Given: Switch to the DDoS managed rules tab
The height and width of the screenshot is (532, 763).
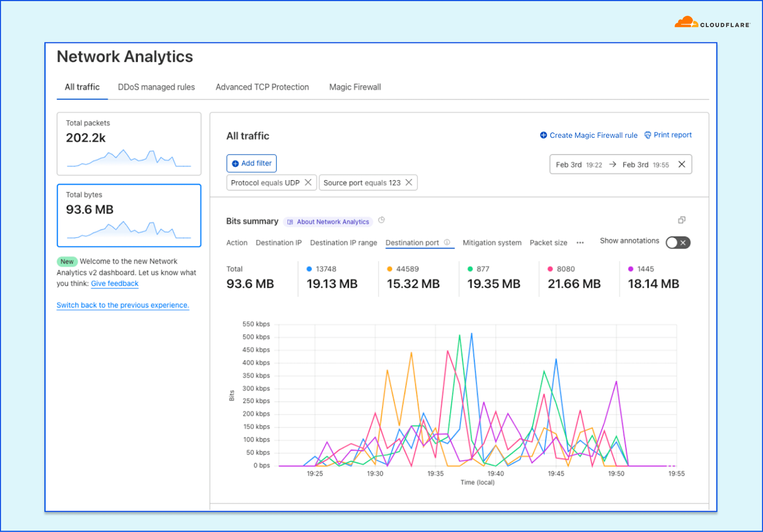Looking at the screenshot, I should pos(156,87).
